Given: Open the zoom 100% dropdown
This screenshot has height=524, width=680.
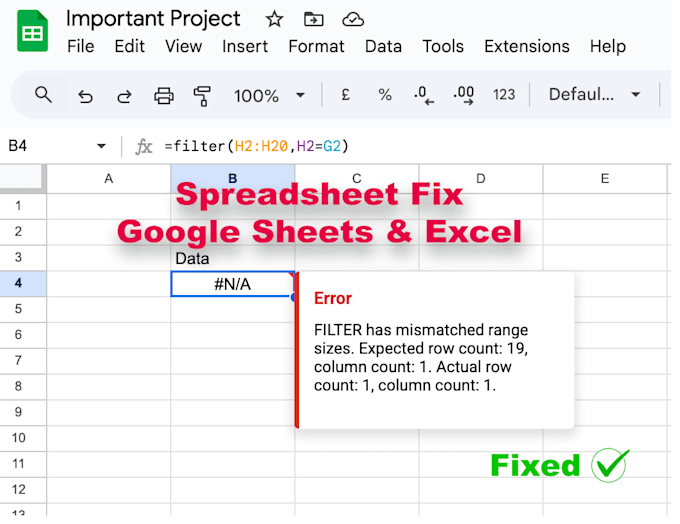Looking at the screenshot, I should pyautogui.click(x=269, y=96).
